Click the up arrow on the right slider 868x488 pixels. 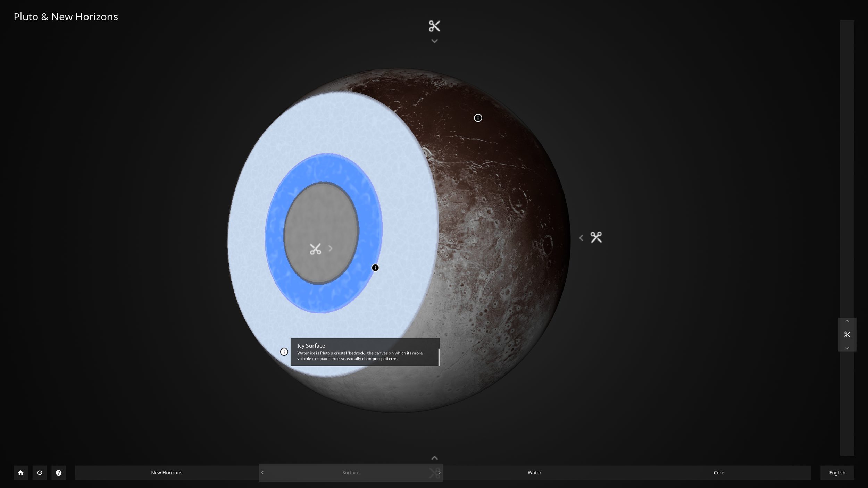pyautogui.click(x=847, y=321)
